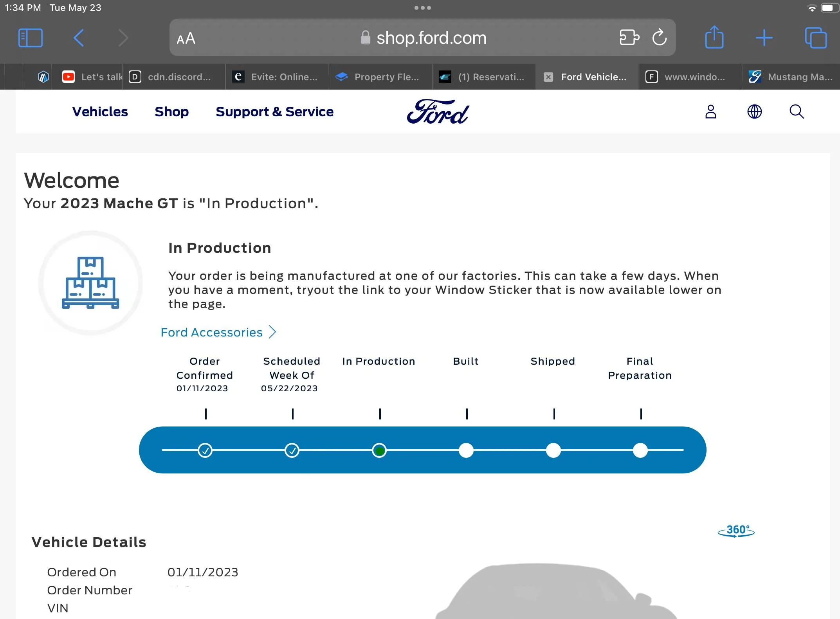Click the Welcome heading
The width and height of the screenshot is (840, 619).
pos(72,180)
